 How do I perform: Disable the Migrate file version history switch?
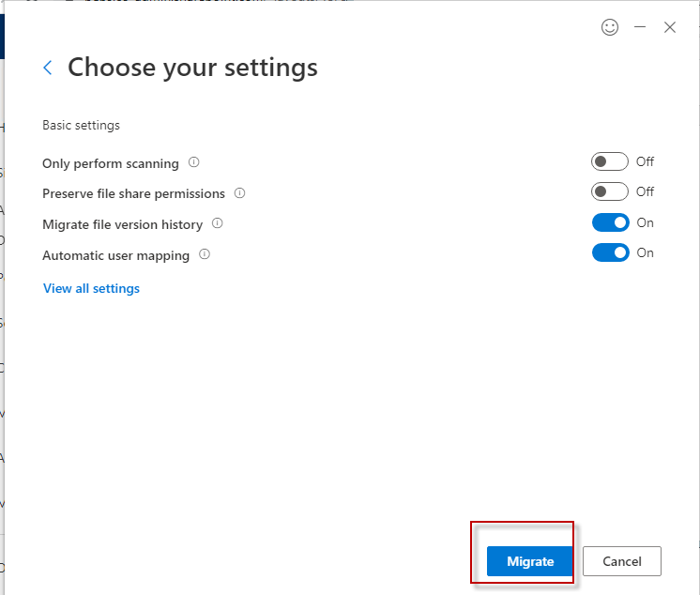610,222
